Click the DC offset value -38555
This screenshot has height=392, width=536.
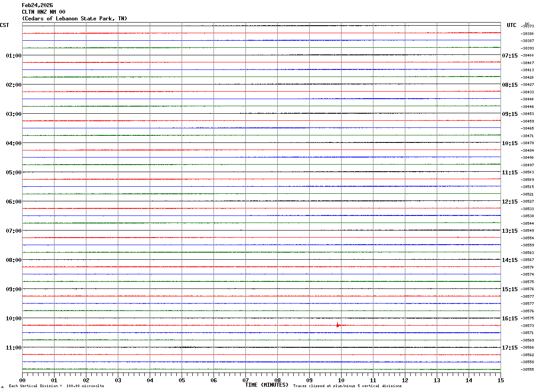[x=527, y=369]
